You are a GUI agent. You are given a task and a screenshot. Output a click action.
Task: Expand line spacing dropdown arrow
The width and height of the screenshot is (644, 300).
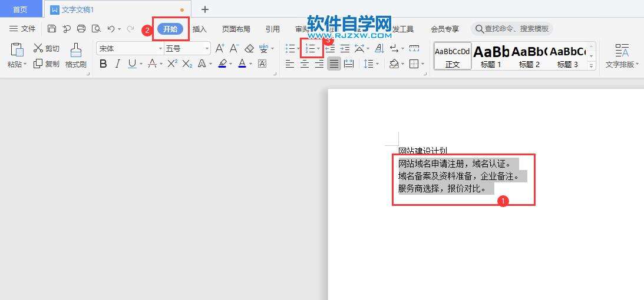click(377, 64)
